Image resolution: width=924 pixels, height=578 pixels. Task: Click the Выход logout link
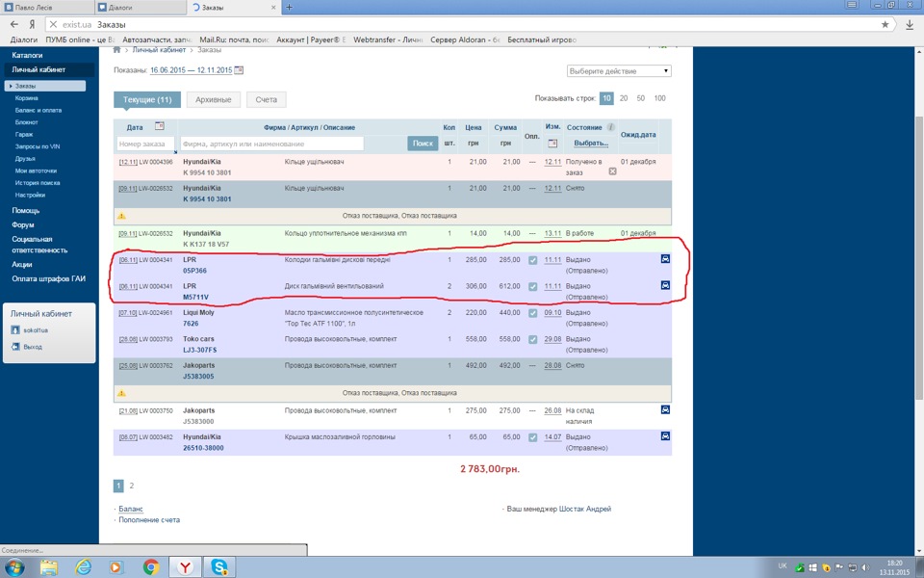coord(33,347)
